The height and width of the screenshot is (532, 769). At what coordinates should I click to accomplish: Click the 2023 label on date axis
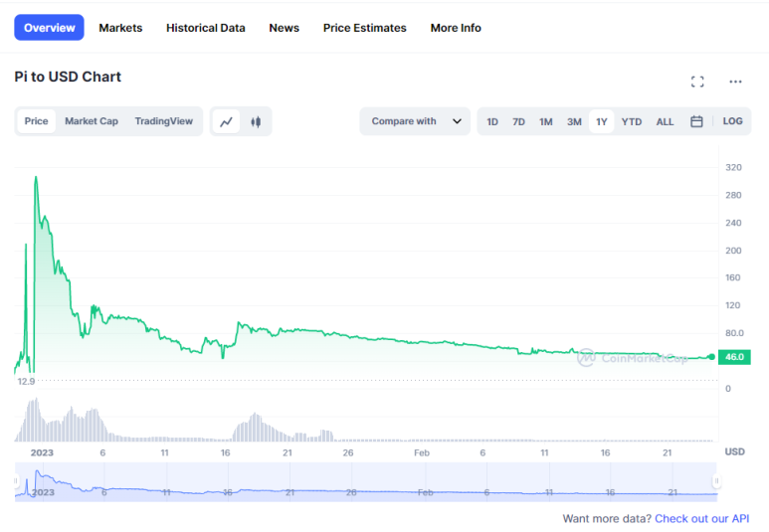[42, 452]
